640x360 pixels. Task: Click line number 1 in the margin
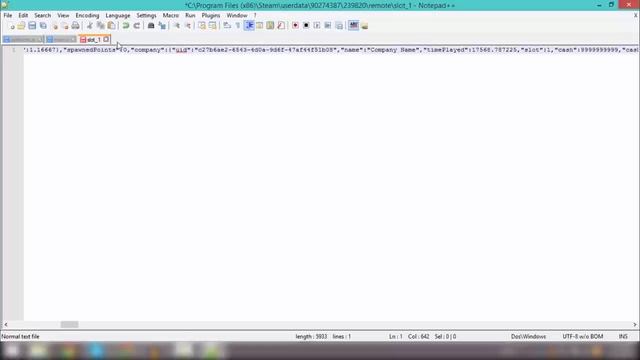pos(13,50)
